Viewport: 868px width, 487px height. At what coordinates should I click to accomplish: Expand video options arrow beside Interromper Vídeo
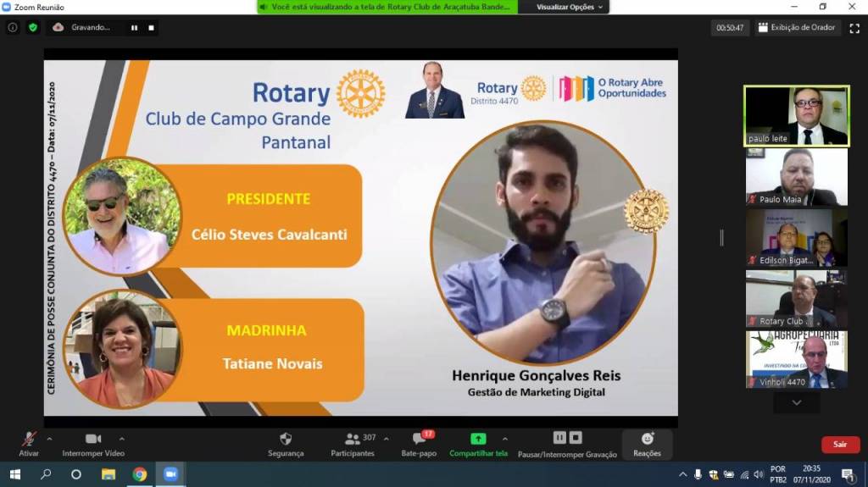122,439
